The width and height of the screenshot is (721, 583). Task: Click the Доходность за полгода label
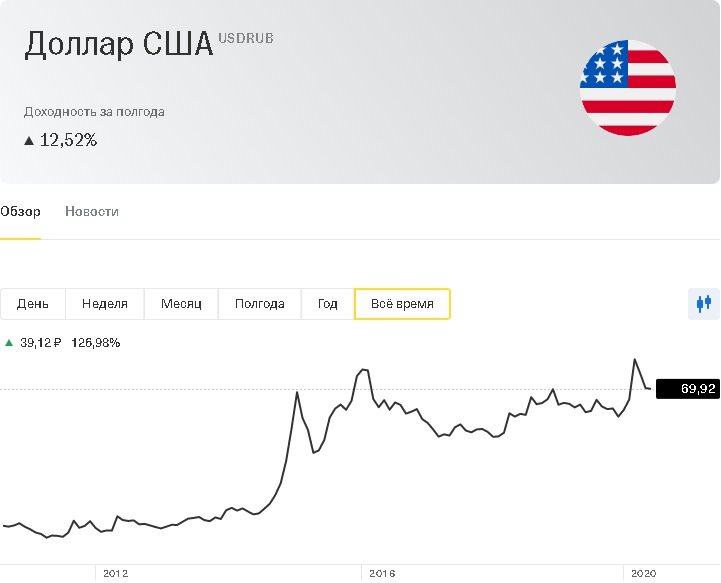point(94,112)
